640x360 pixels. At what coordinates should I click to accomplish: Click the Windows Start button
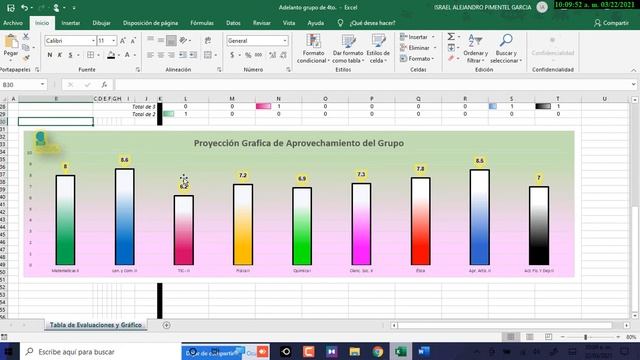9,351
